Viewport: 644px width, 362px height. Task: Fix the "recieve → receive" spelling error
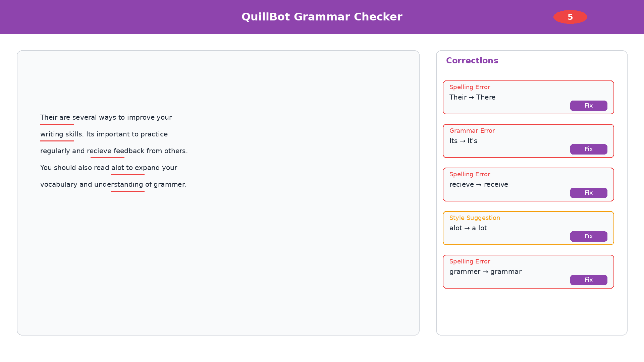pyautogui.click(x=589, y=193)
